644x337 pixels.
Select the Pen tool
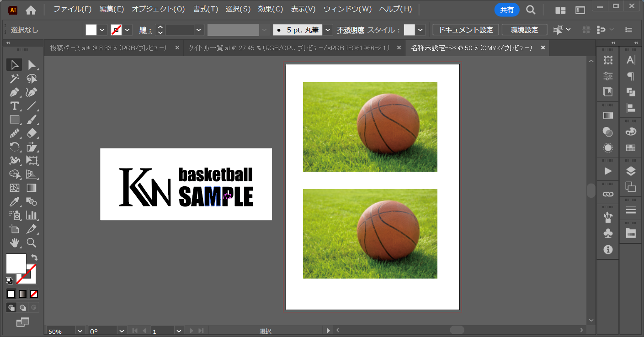click(x=15, y=92)
